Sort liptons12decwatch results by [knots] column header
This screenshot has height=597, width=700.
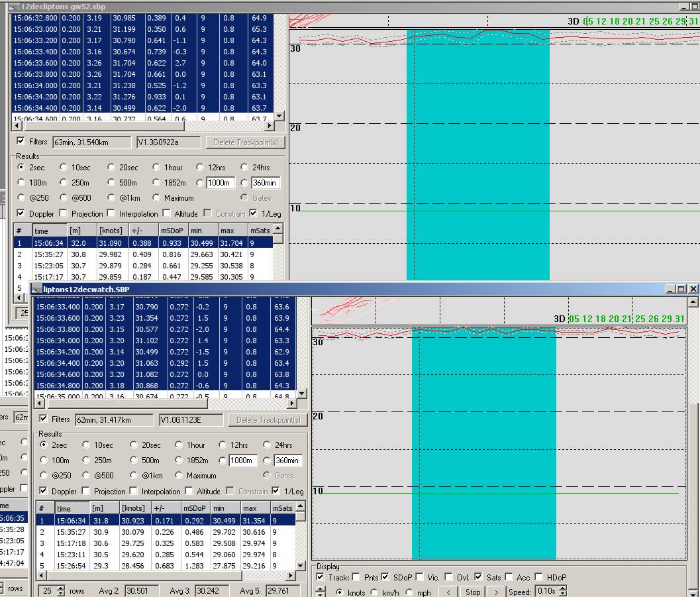coord(134,508)
